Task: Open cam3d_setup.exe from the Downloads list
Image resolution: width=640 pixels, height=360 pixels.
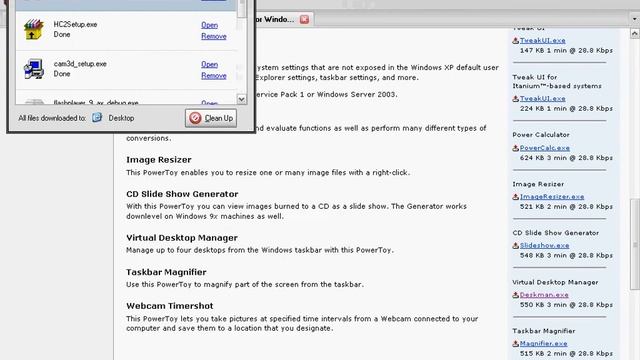Action: click(209, 64)
